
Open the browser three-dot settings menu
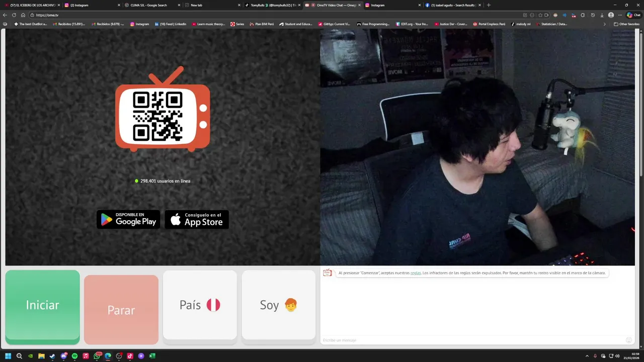point(620,15)
